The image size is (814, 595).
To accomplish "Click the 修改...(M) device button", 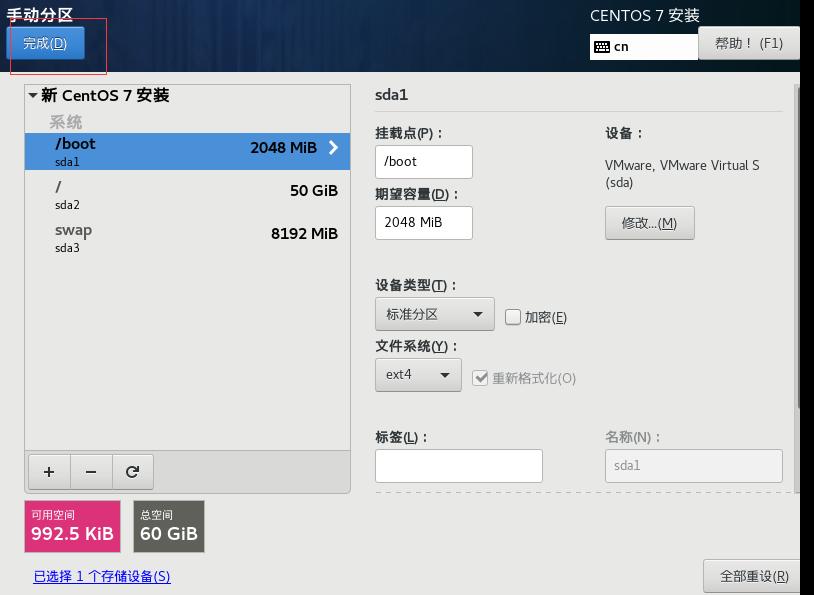I will pyautogui.click(x=649, y=222).
